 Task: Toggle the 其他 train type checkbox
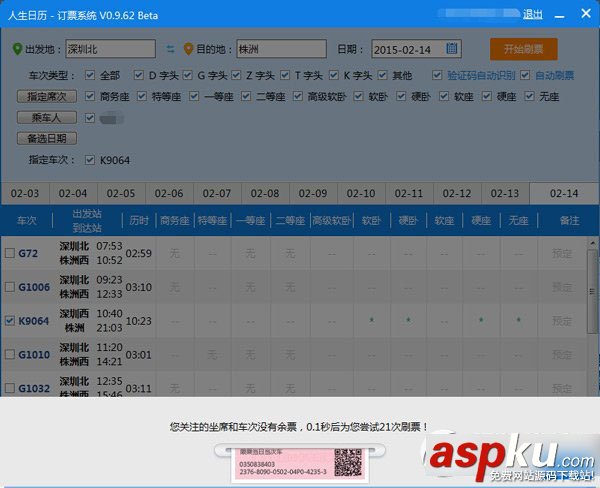pos(382,75)
